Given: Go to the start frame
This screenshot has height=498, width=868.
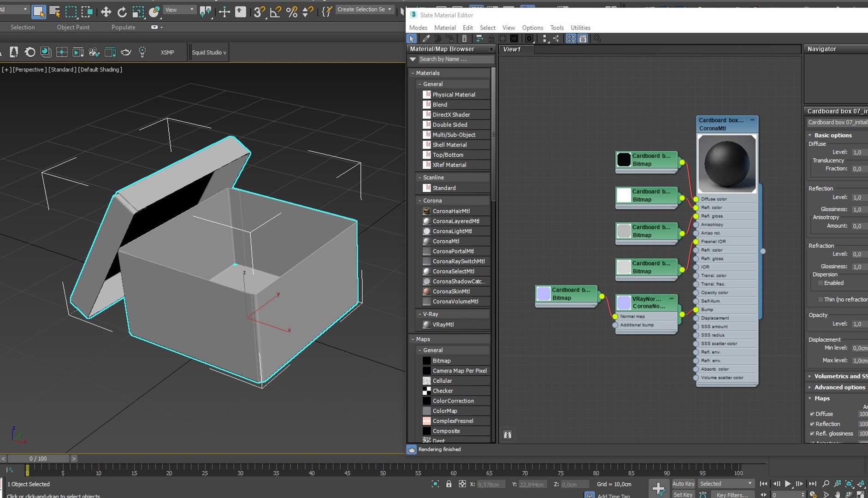Looking at the screenshot, I should pyautogui.click(x=763, y=484).
